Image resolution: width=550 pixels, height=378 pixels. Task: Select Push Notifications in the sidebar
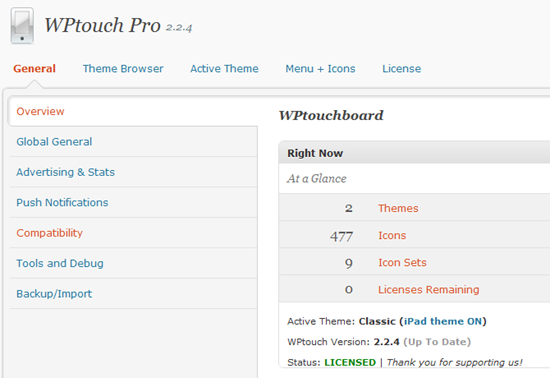[62, 203]
